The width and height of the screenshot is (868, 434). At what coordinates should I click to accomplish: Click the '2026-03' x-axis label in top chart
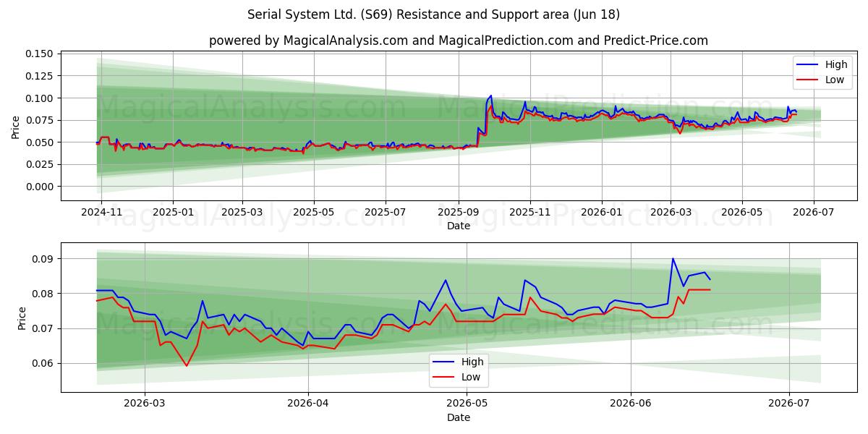coord(670,213)
